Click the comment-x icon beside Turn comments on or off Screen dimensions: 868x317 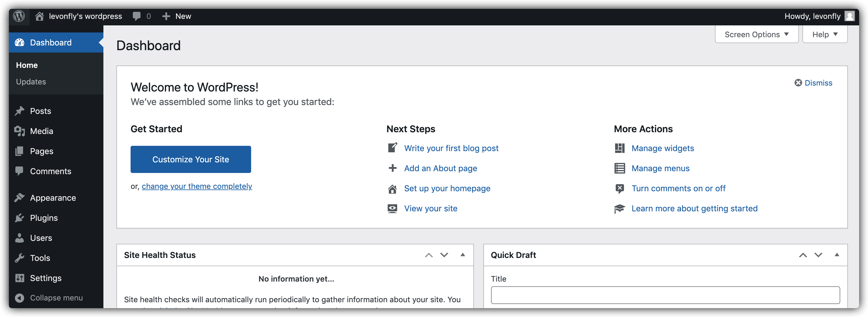619,188
